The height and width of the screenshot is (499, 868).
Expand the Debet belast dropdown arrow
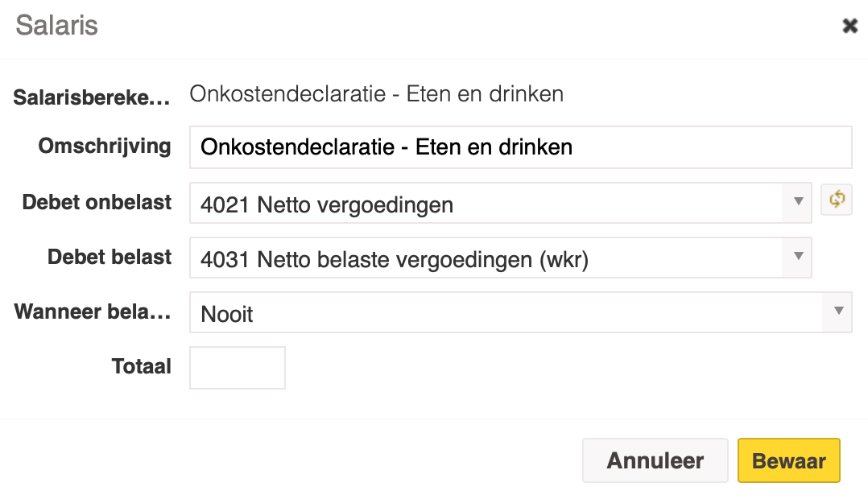pos(798,256)
